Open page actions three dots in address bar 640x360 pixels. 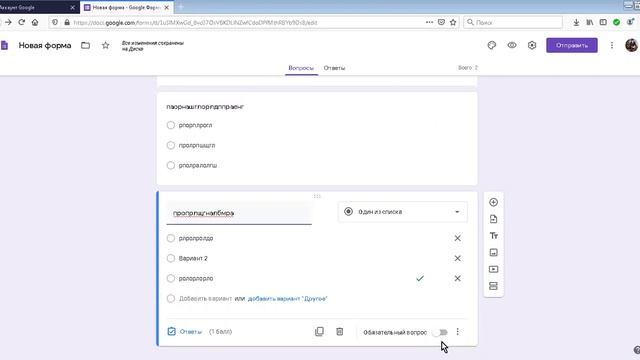coord(429,22)
